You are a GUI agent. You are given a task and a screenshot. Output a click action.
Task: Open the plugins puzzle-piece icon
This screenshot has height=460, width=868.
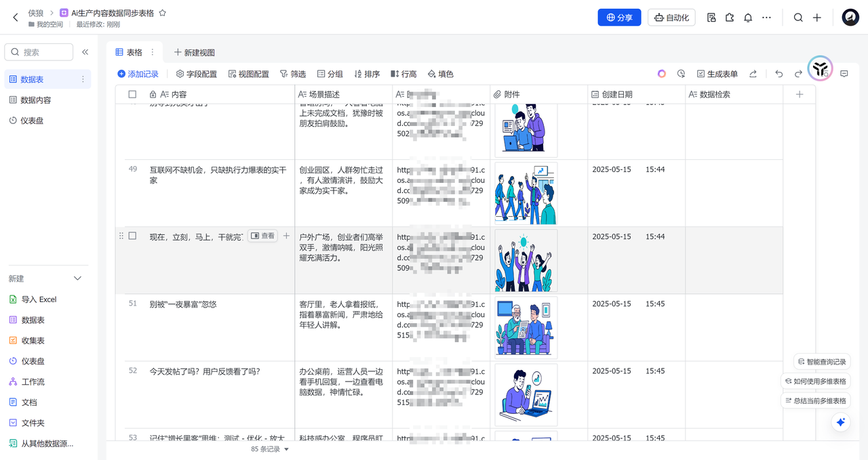730,18
